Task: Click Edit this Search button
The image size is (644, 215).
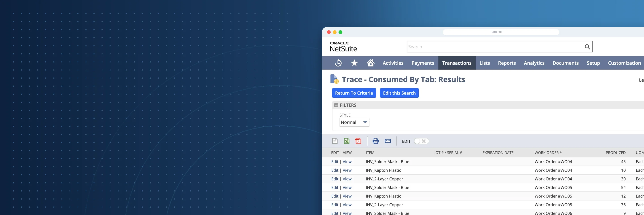Action: click(x=399, y=93)
